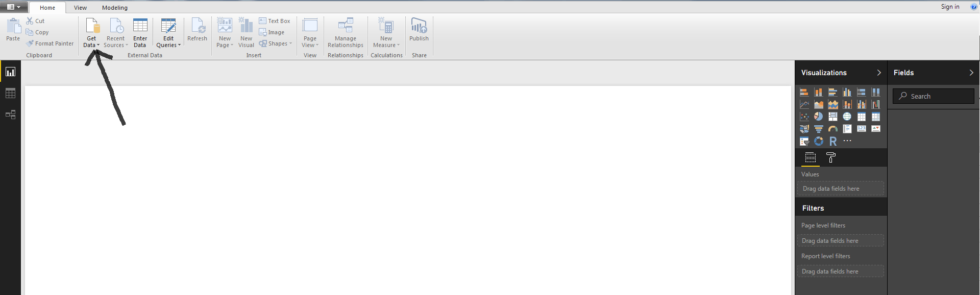Switch to Data view in left sidebar
980x295 pixels.
(10, 93)
